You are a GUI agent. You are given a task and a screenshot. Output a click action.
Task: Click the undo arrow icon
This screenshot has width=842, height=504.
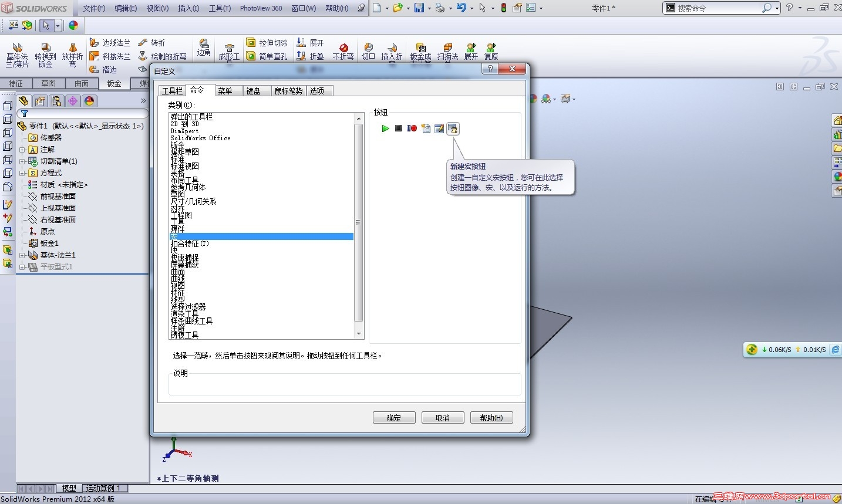click(462, 8)
